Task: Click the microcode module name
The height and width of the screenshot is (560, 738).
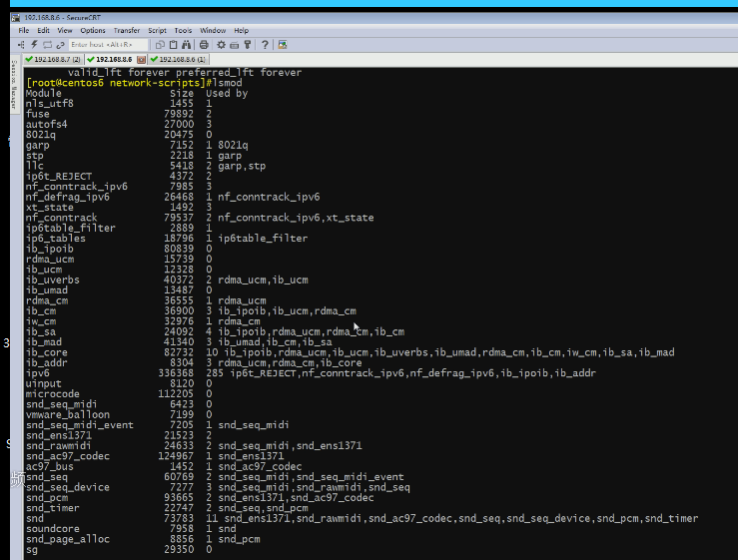Action: [x=52, y=393]
